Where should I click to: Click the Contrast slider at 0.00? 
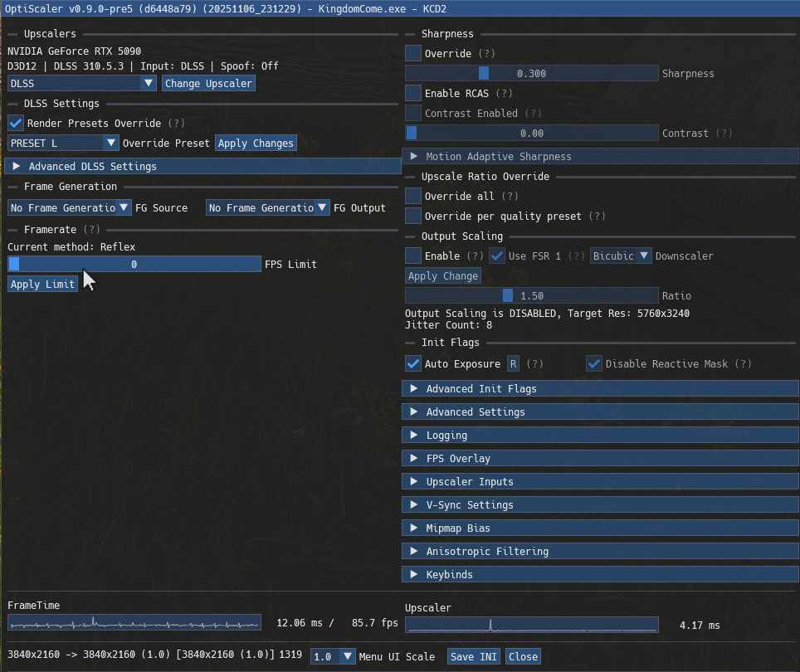(x=532, y=133)
